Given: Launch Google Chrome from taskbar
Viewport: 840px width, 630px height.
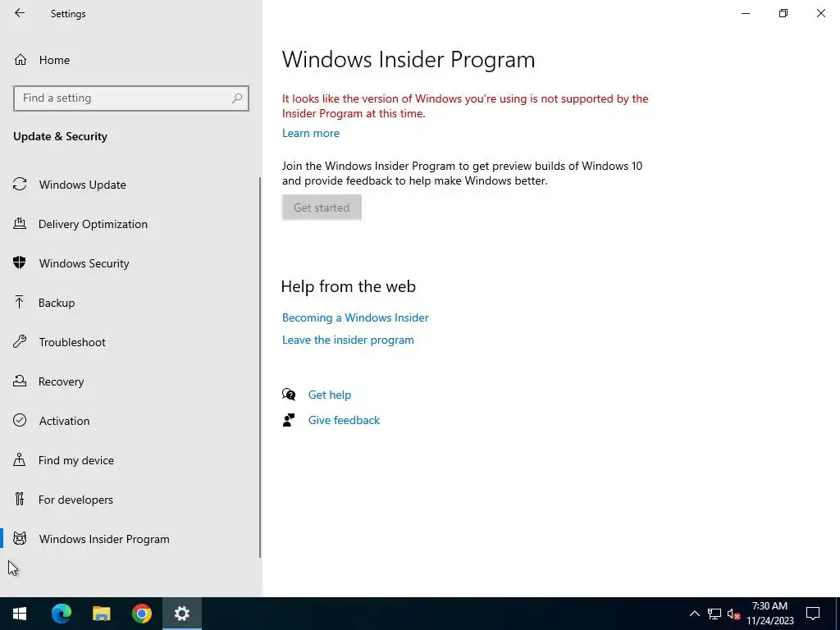Looking at the screenshot, I should click(x=141, y=614).
